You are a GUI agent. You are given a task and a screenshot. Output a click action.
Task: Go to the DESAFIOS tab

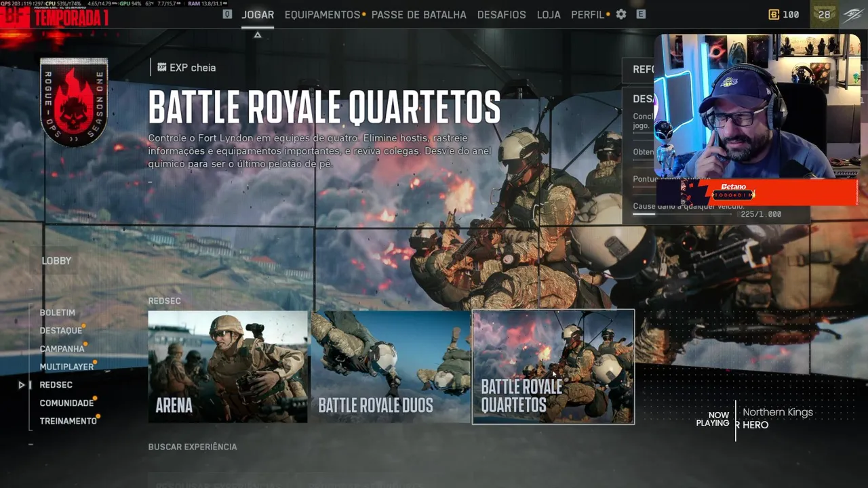(x=502, y=14)
